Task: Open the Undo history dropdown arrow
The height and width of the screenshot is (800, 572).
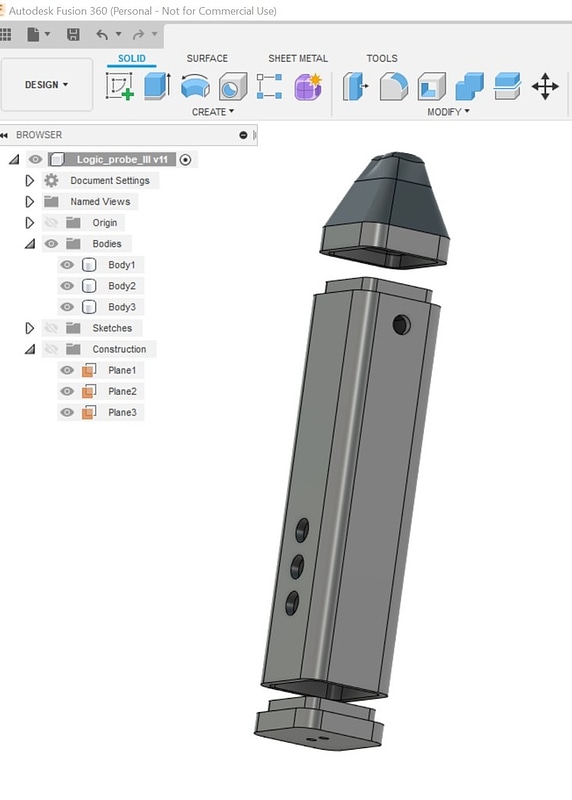Action: click(118, 34)
